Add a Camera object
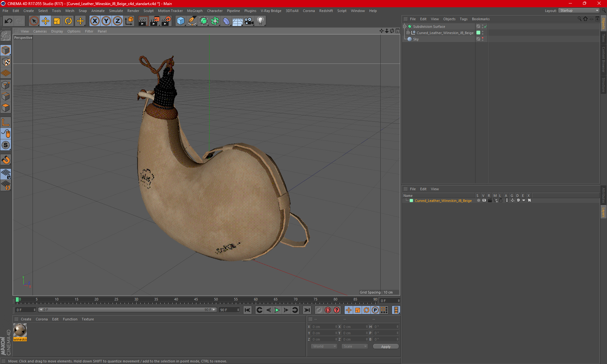Image resolution: width=607 pixels, height=364 pixels. [249, 21]
